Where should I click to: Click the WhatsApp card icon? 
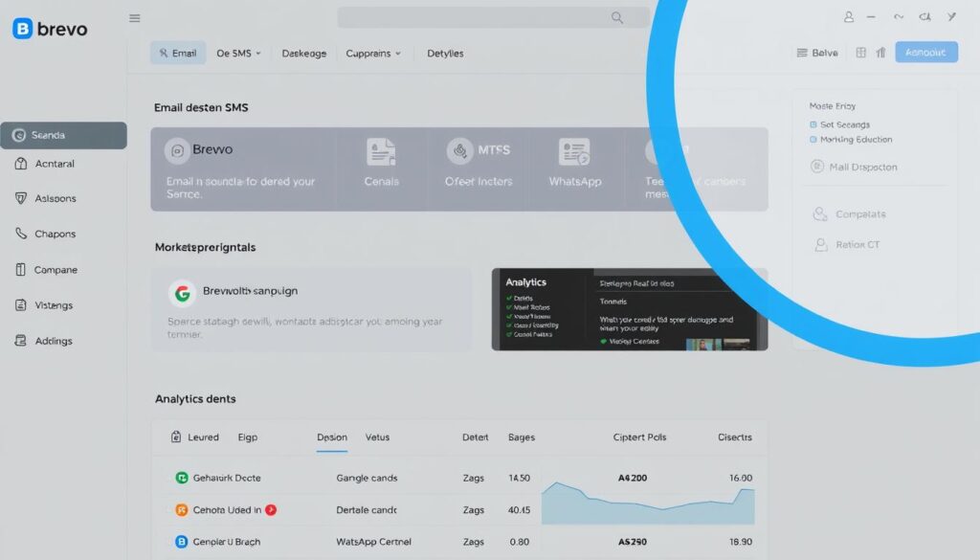574,152
